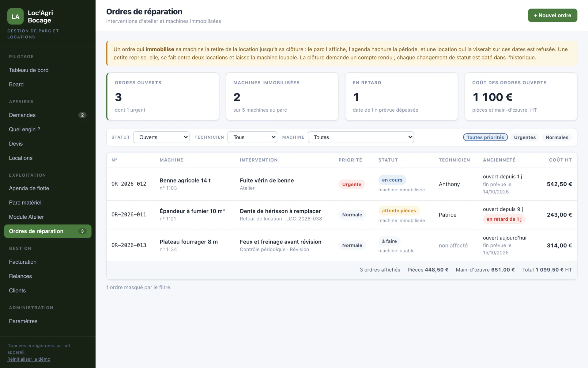Viewport: 588px width, 368px height.
Task: Click the Urgente priority badge
Action: pyautogui.click(x=352, y=184)
